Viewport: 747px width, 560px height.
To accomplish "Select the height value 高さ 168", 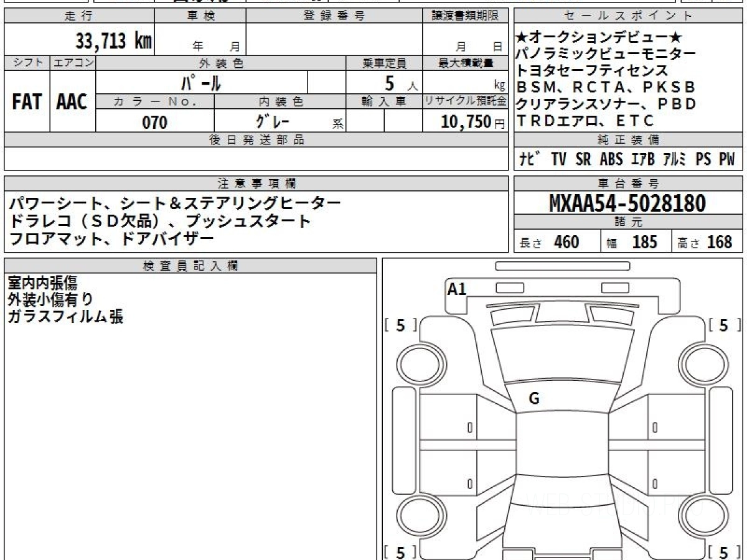I will pyautogui.click(x=705, y=242).
